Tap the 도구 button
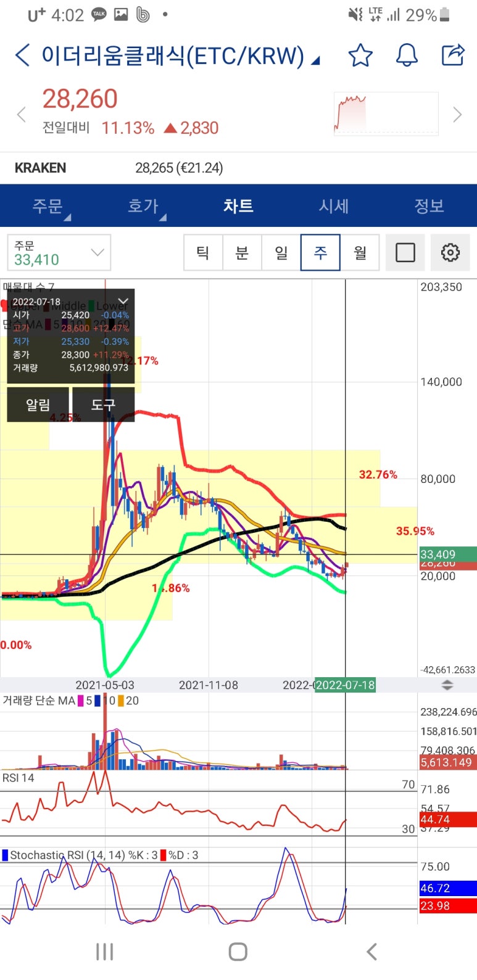477x980 pixels. click(103, 405)
